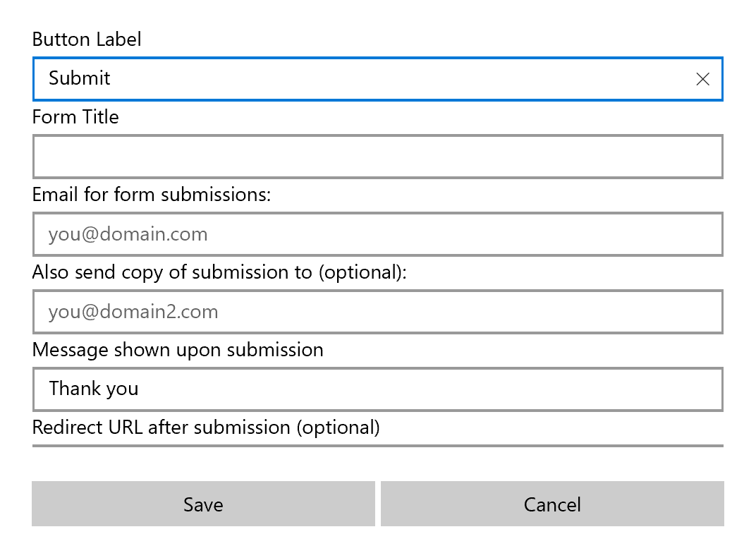Viewport: 756px width, 558px height.
Task: Click the "Message shown upon submission" label
Action: point(178,350)
